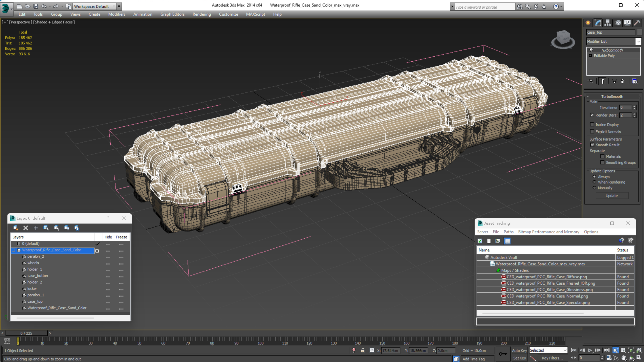The height and width of the screenshot is (362, 644).
Task: Enable the Isoline Display checkbox
Action: [592, 125]
